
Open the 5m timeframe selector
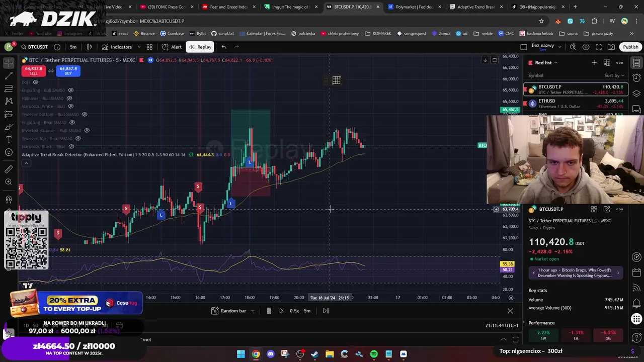click(x=73, y=47)
